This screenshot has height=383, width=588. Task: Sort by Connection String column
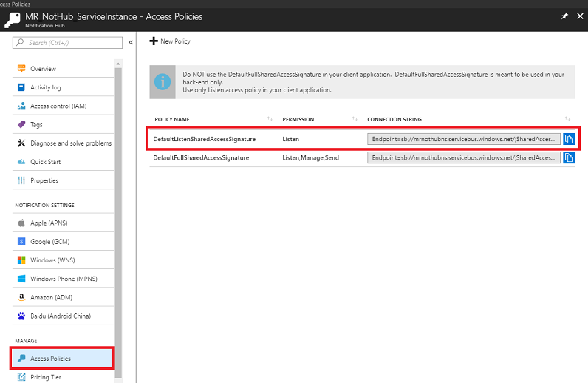567,119
